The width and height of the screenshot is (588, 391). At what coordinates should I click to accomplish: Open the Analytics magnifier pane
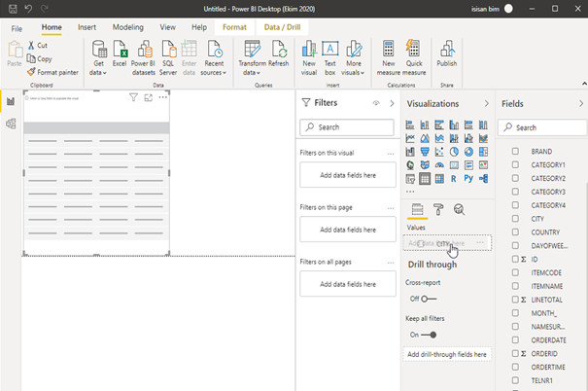click(x=459, y=209)
